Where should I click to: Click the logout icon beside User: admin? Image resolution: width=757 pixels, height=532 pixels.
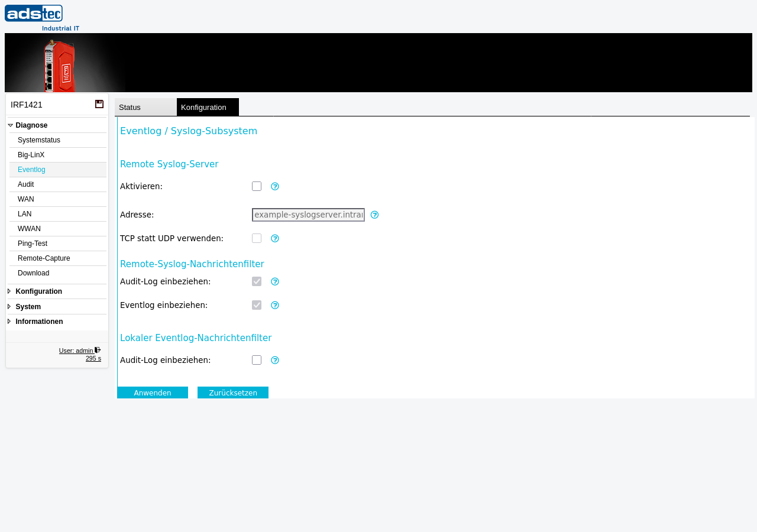tap(98, 350)
